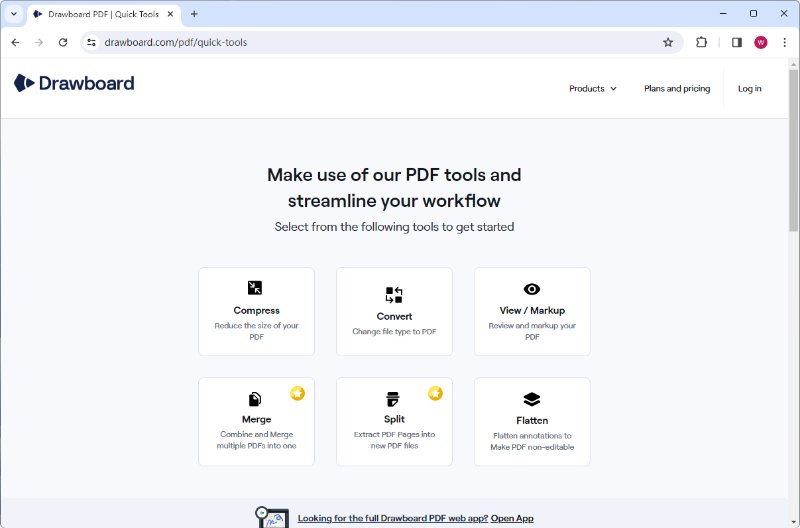Screen dimensions: 800x528
Task: Open the browser Extensions puzzle icon
Action: tap(701, 42)
